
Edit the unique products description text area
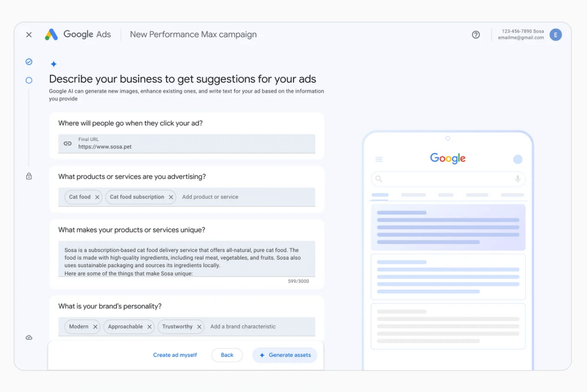[x=186, y=259]
